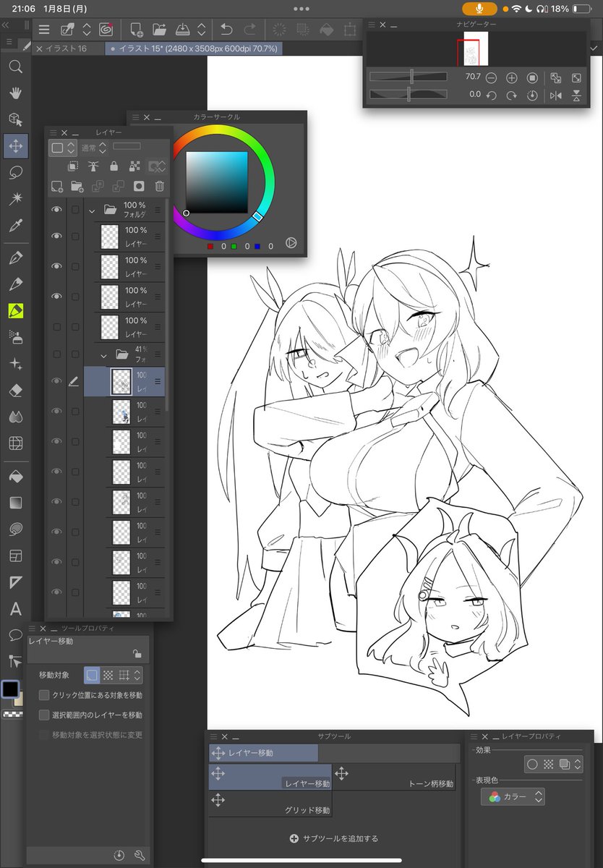Click Flip horizontal icon in Navigator

555,95
